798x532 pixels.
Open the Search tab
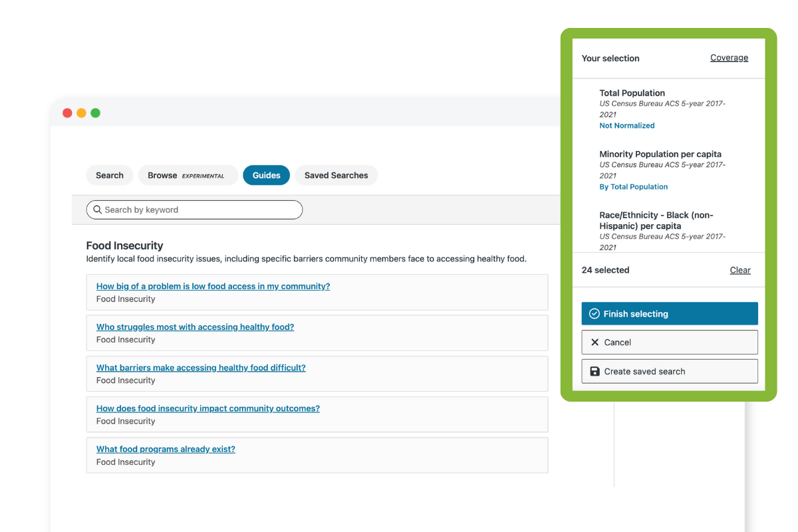pyautogui.click(x=110, y=176)
